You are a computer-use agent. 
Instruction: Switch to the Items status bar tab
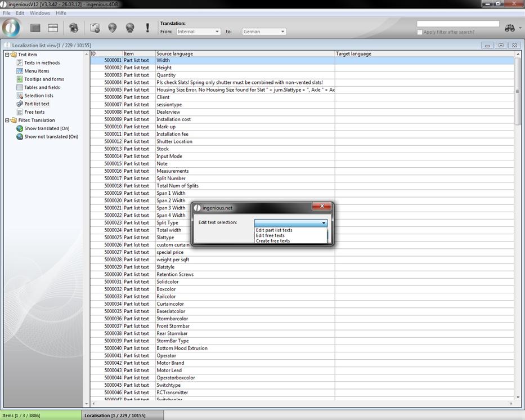point(41,415)
